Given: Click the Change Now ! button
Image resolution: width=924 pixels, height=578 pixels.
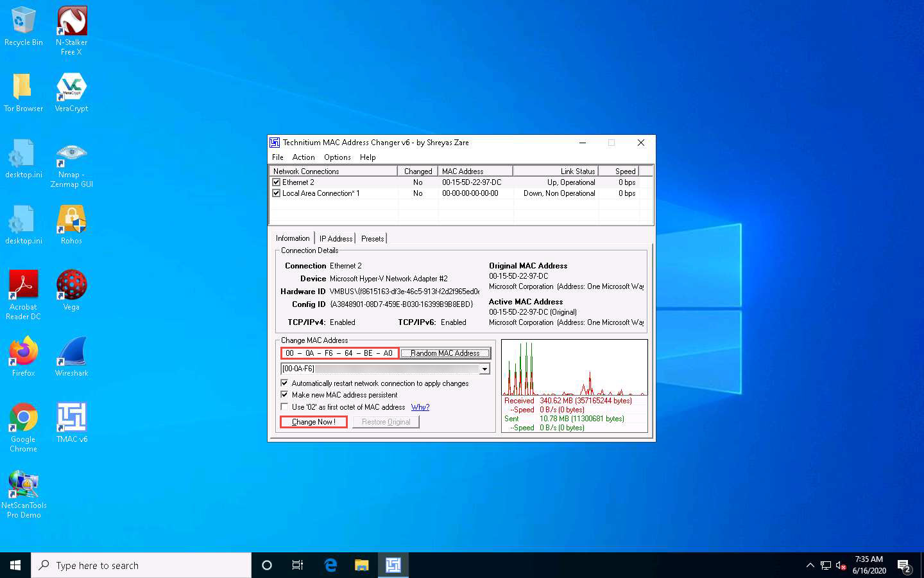Looking at the screenshot, I should click(x=314, y=422).
